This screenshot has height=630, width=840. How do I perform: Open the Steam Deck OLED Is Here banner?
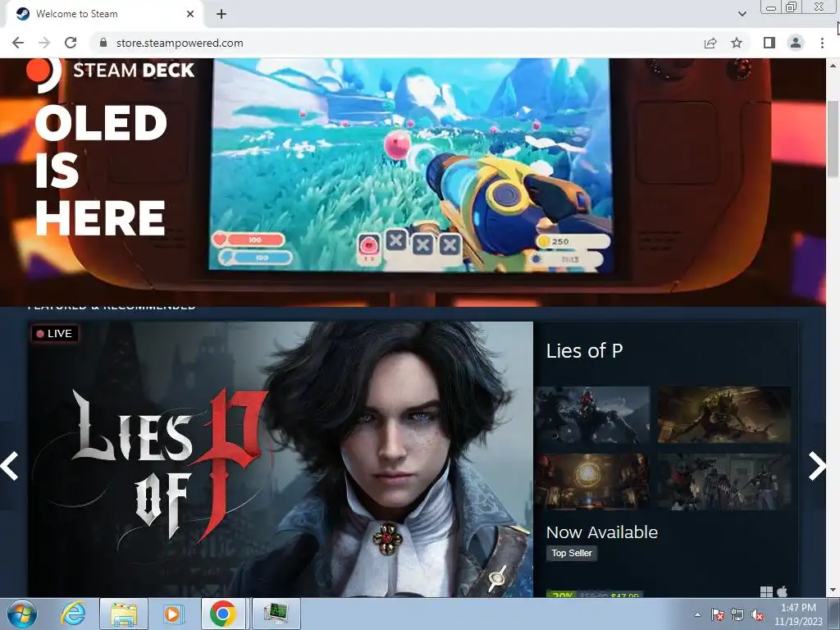(413, 182)
